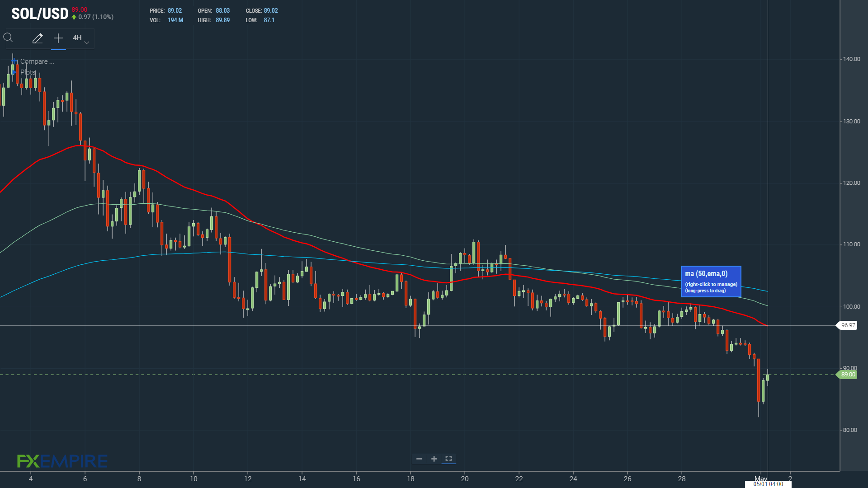Click the date 20 on time axis

(465, 479)
